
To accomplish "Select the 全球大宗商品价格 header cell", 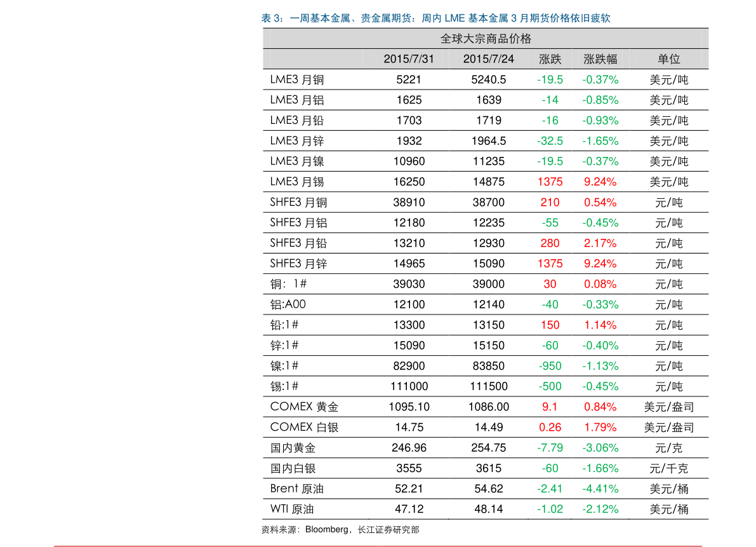I will tap(486, 39).
